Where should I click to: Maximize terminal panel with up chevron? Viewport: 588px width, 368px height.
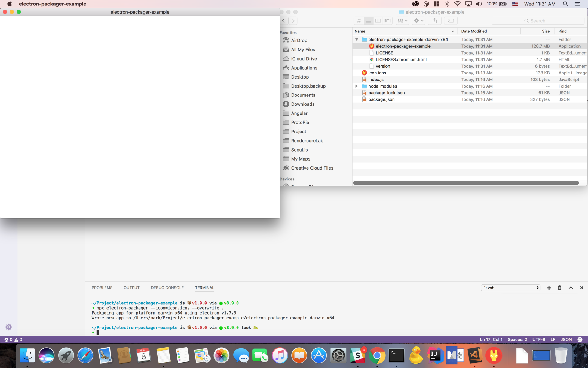(x=571, y=288)
